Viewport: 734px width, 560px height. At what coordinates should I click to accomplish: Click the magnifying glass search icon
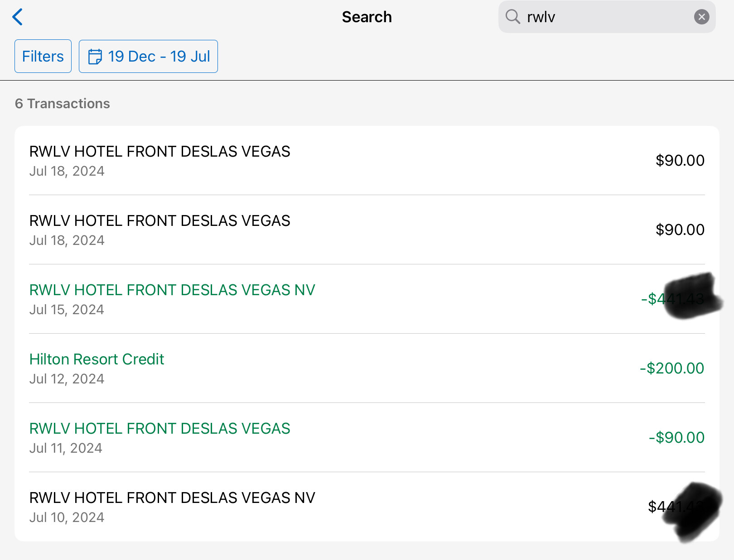(x=512, y=17)
